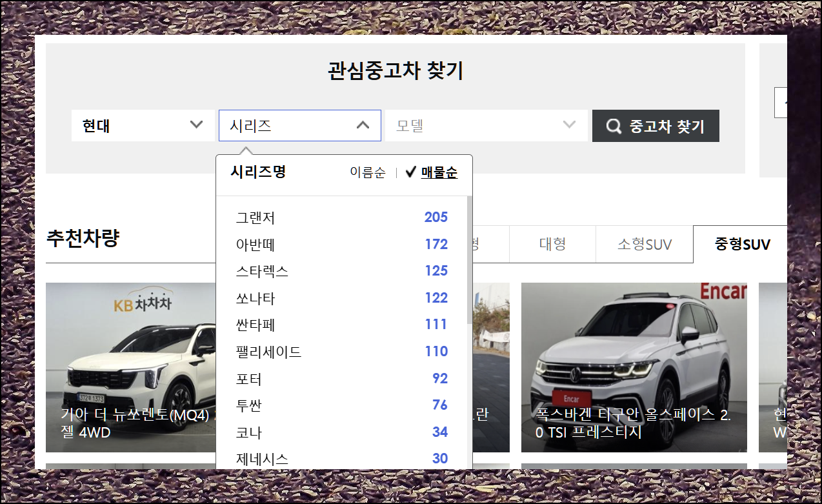Sort series by 매물순
The image size is (822, 504).
tap(439, 172)
